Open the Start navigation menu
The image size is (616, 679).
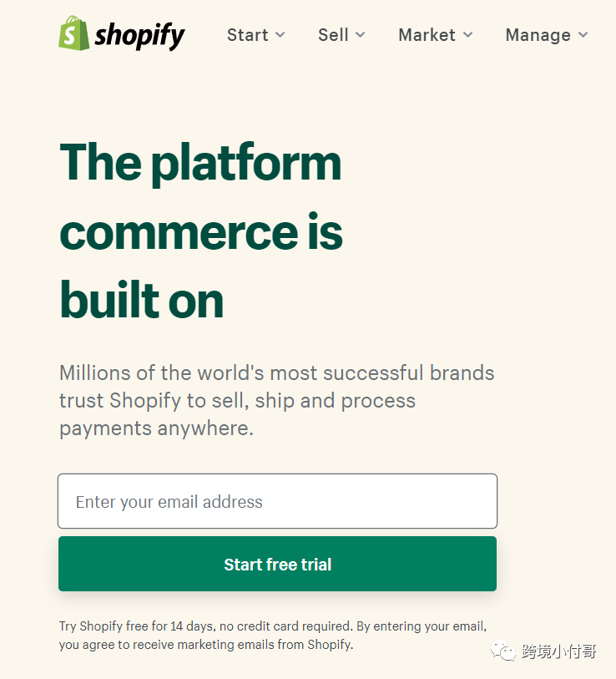click(248, 35)
